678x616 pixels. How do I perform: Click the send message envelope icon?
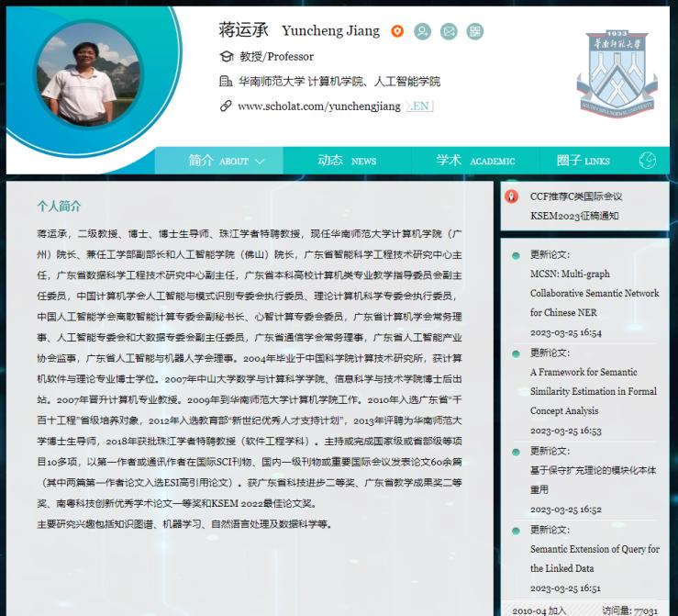click(x=449, y=31)
